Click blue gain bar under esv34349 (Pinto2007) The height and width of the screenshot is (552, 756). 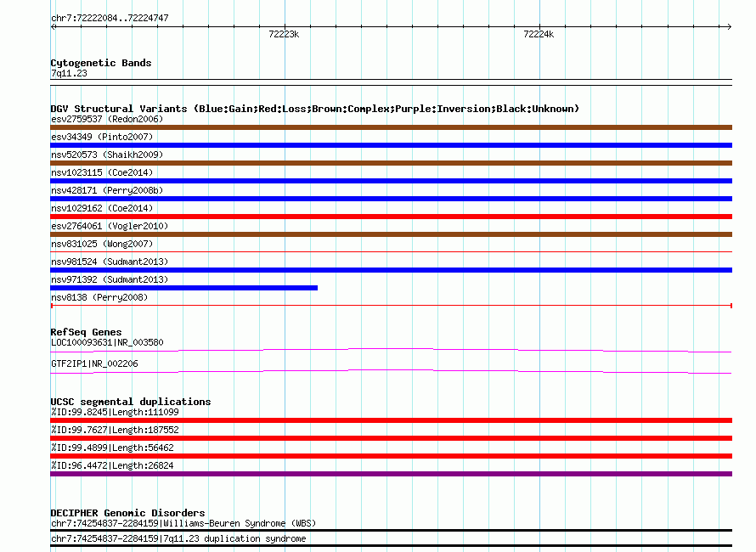(x=391, y=145)
